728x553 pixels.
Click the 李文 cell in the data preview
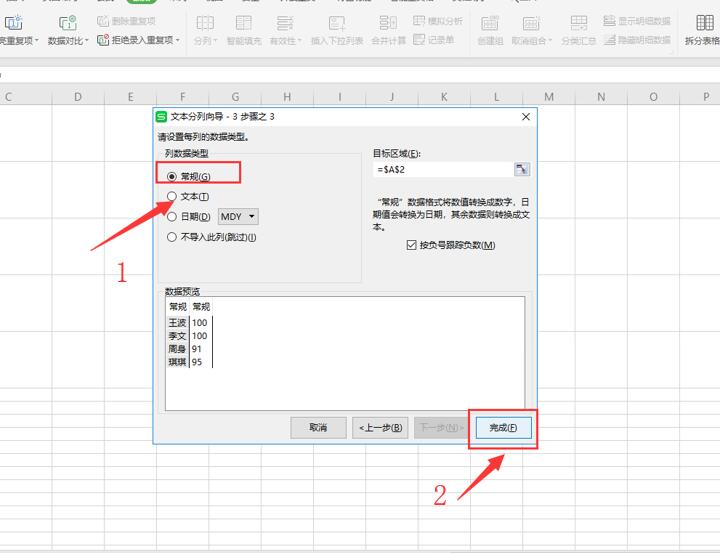click(x=178, y=336)
